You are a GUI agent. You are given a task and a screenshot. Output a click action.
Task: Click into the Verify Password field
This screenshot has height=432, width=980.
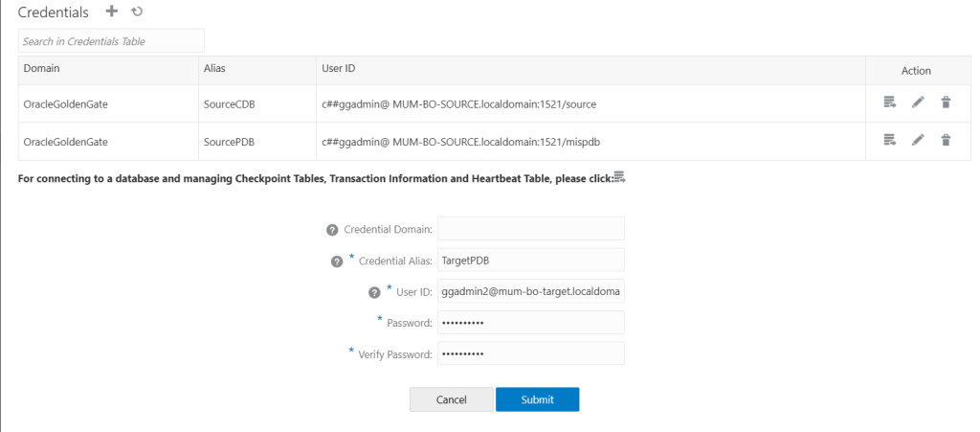point(530,354)
